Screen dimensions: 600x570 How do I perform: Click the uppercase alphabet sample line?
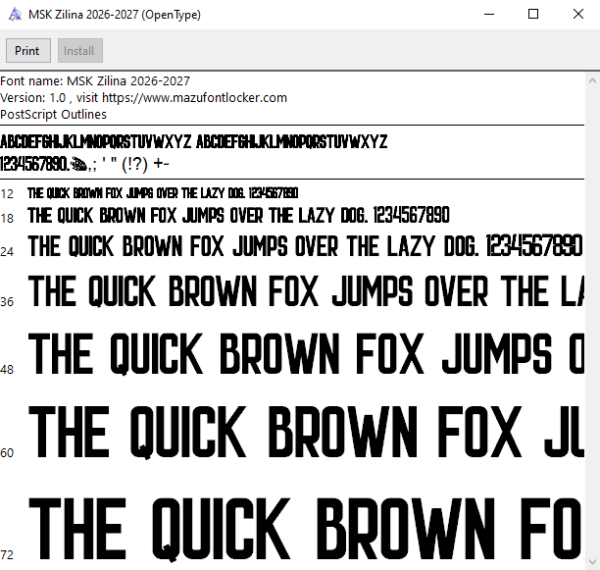coord(194,142)
